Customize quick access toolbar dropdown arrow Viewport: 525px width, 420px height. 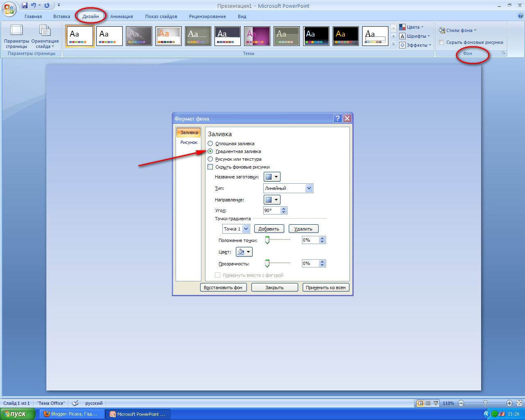point(59,5)
